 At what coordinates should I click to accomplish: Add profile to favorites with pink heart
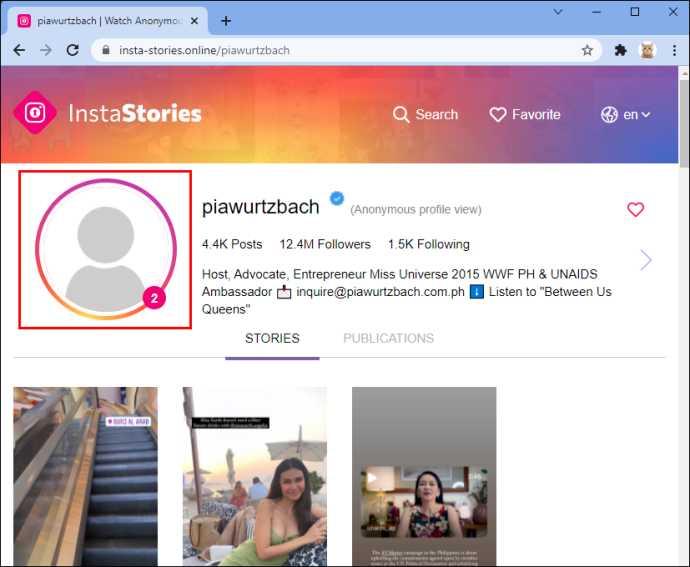[x=635, y=209]
